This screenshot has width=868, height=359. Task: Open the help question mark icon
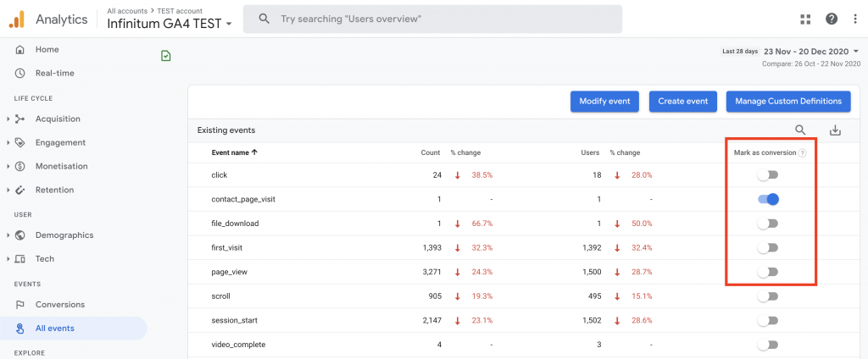pyautogui.click(x=832, y=19)
